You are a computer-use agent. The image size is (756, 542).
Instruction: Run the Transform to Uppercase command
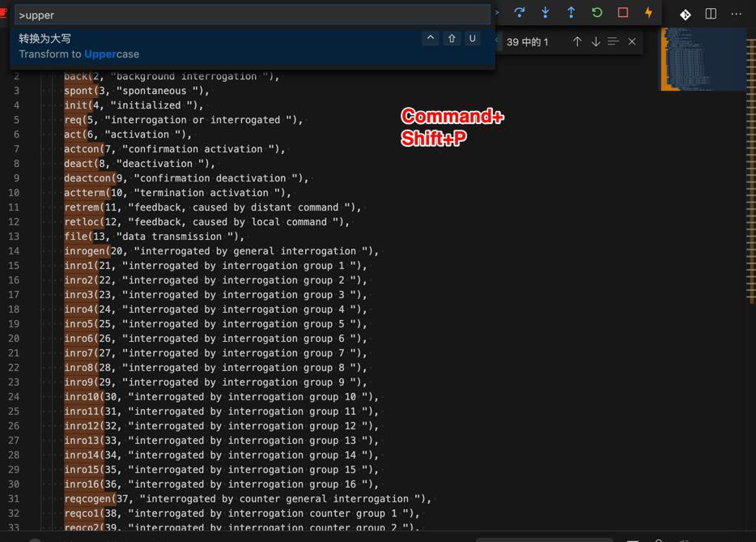pos(253,46)
